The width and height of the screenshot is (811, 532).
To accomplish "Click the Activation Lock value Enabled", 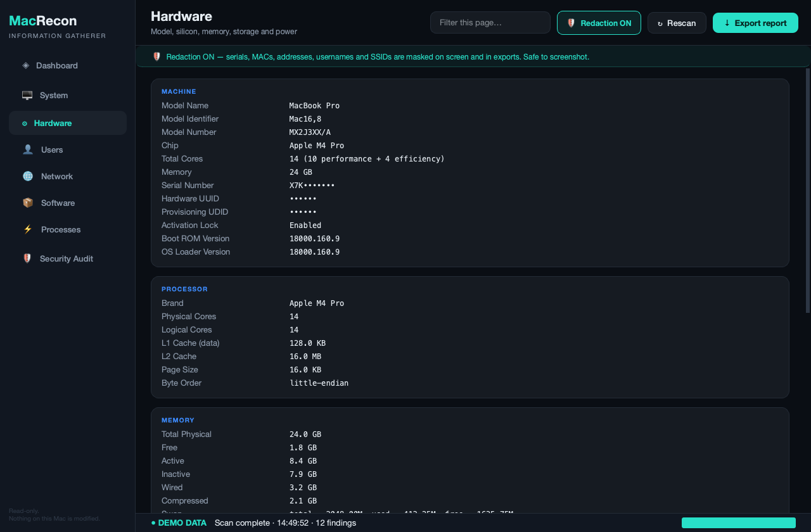I will coord(305,225).
